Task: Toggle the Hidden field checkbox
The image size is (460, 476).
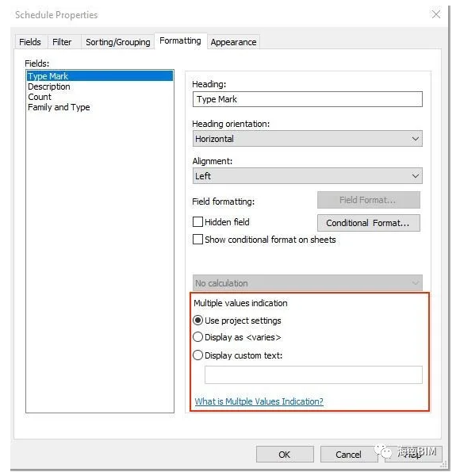Action: tap(197, 222)
